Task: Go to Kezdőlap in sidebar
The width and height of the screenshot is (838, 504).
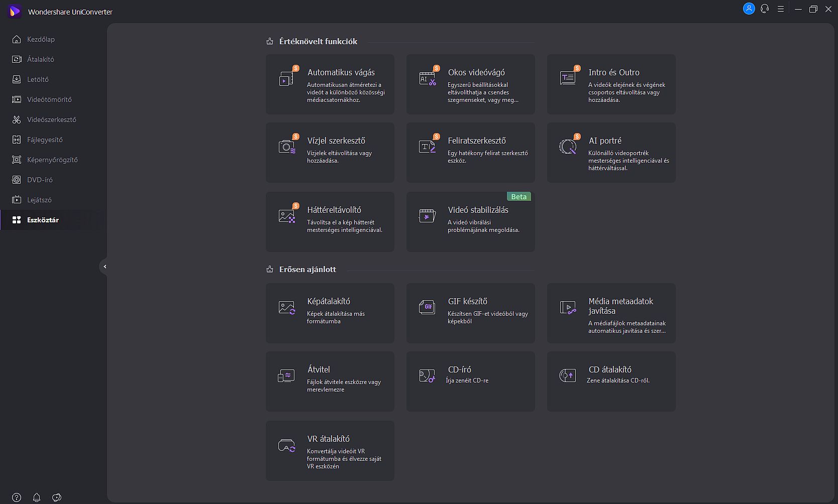Action: click(x=41, y=39)
